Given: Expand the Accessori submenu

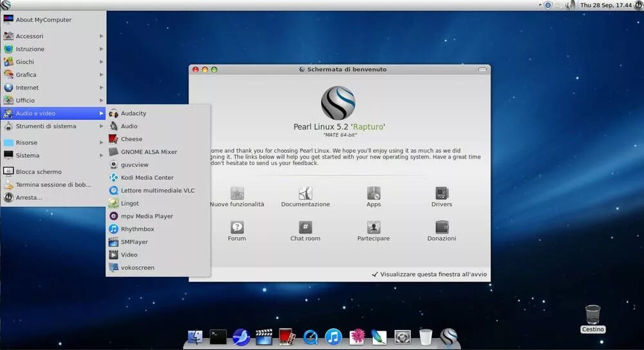Looking at the screenshot, I should pyautogui.click(x=53, y=36).
